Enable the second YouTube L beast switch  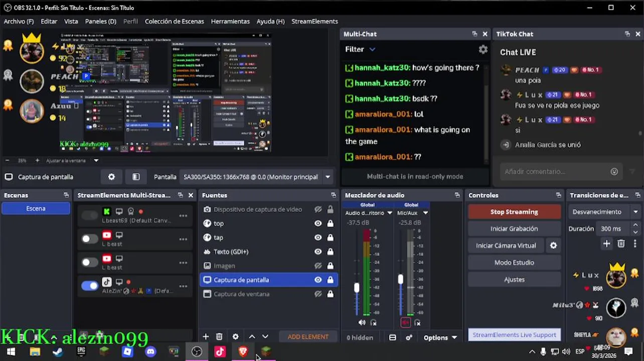tap(90, 262)
